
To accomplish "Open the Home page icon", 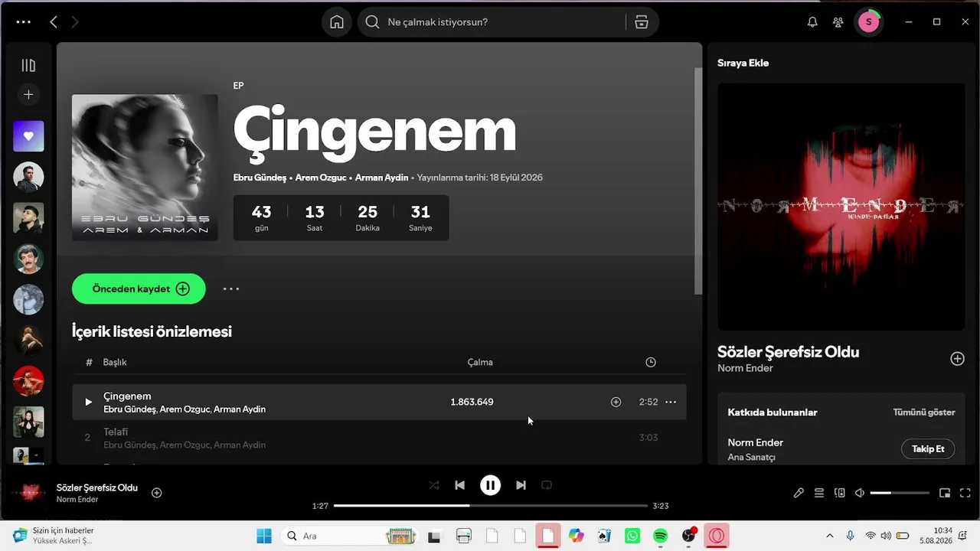I will coord(337,22).
